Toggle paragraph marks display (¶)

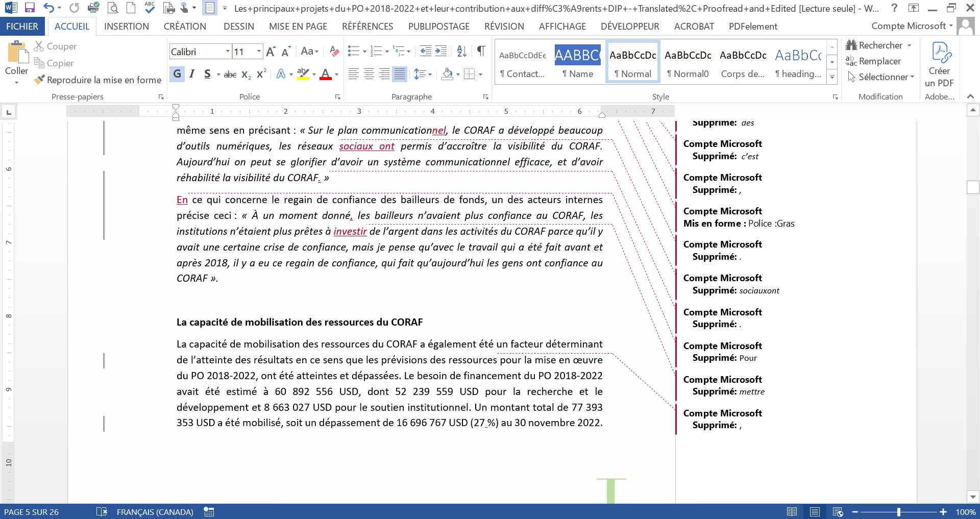tap(481, 51)
